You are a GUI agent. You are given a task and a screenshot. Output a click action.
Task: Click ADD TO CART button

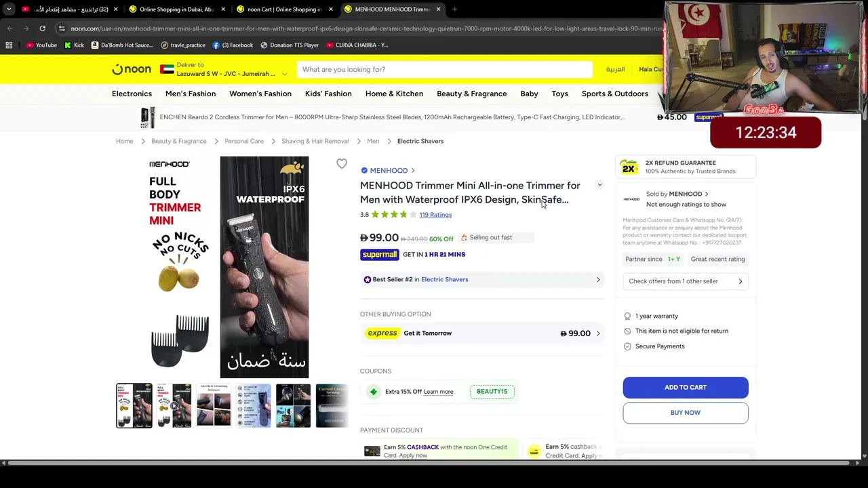click(686, 387)
